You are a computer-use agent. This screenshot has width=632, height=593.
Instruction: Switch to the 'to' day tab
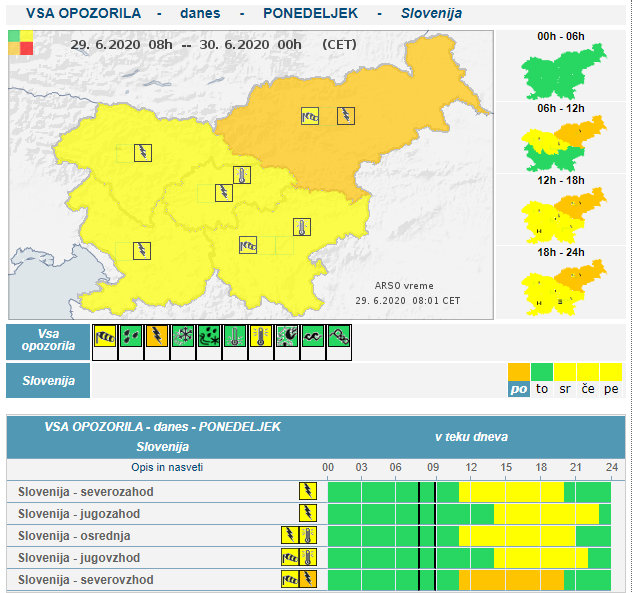tap(542, 389)
